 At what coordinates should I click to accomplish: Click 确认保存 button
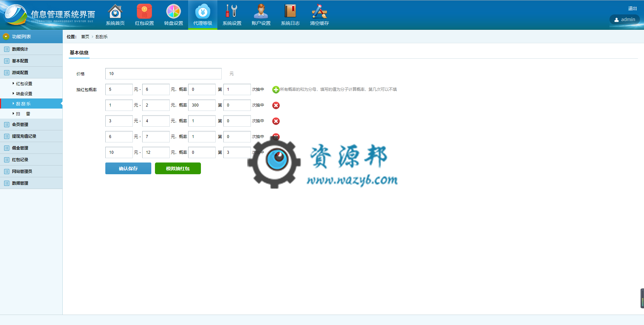pyautogui.click(x=128, y=169)
